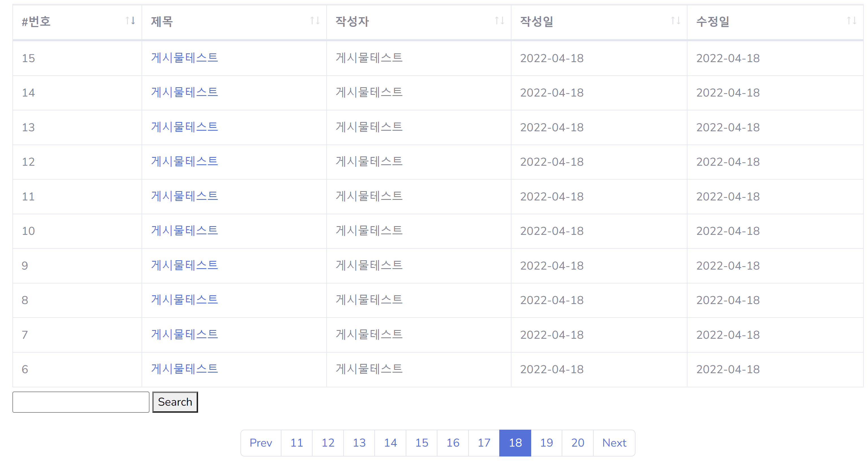868x472 pixels.
Task: Click sort arrows on 수정일 header
Action: point(852,21)
